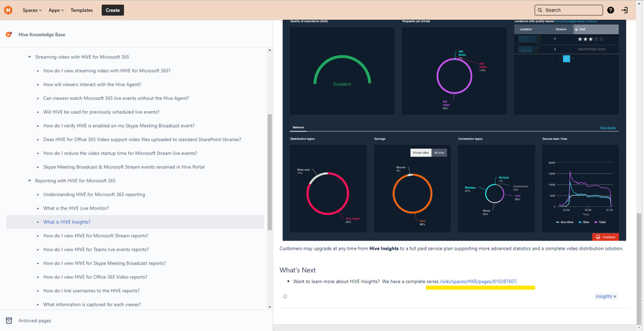Open Can viewers watch Microsoft 365 live events
This screenshot has height=331, width=644.
pyautogui.click(x=116, y=98)
